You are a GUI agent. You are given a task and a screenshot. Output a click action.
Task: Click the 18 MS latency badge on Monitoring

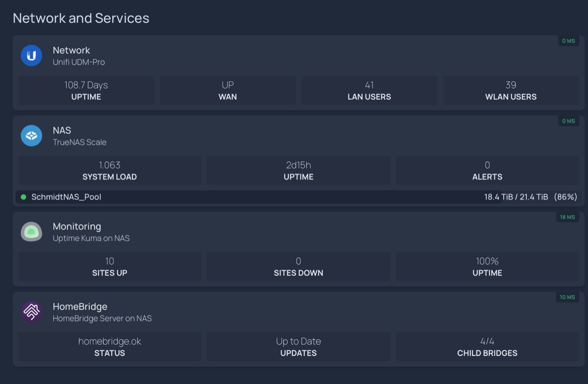point(567,216)
